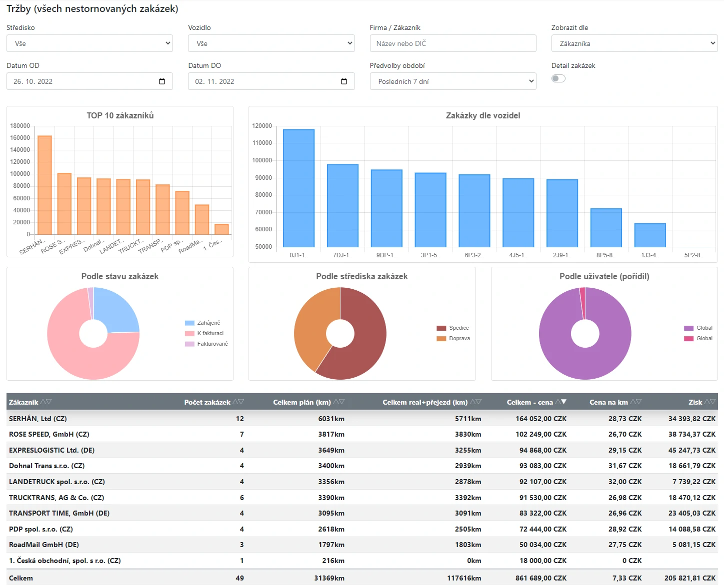724x588 pixels.
Task: Select TRANSPORT TIME, GmbH (DE) row name
Action: tap(59, 513)
